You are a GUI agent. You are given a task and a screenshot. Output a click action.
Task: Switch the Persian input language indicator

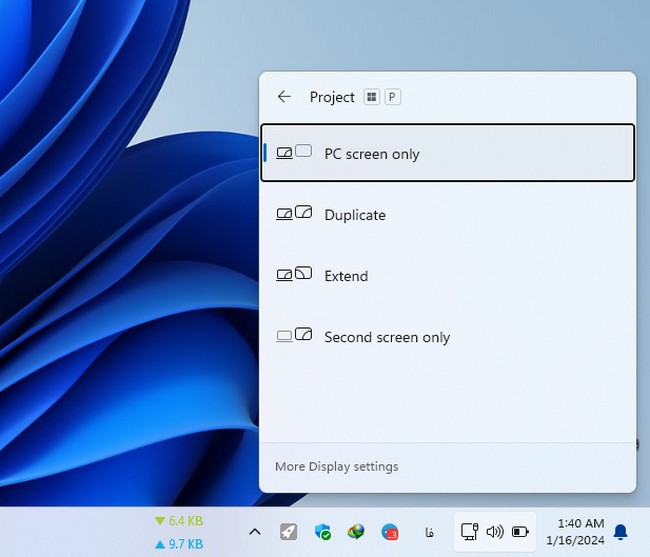[x=429, y=532]
